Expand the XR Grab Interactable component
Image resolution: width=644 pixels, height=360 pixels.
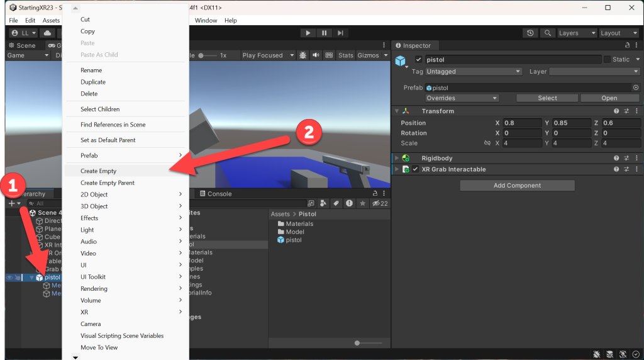397,169
